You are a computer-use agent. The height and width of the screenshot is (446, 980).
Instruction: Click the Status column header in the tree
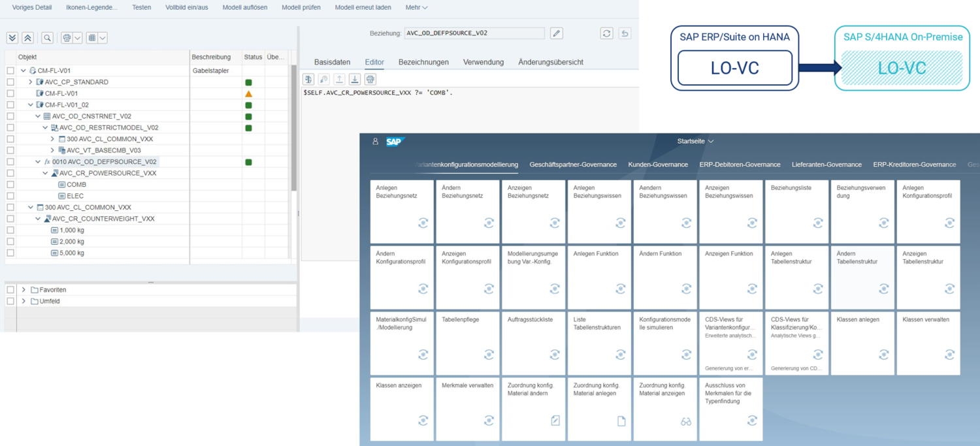click(253, 57)
